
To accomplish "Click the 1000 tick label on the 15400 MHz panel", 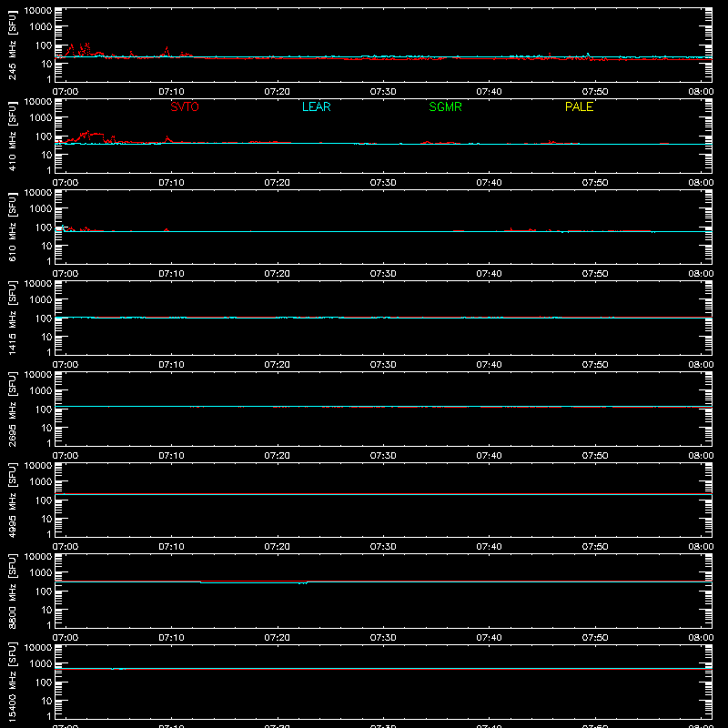I will coord(41,664).
